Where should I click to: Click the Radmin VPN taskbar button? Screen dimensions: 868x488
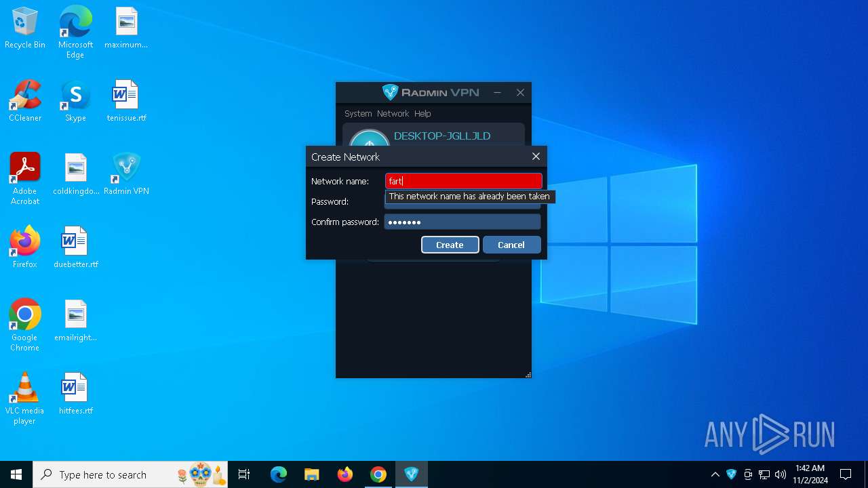point(412,474)
